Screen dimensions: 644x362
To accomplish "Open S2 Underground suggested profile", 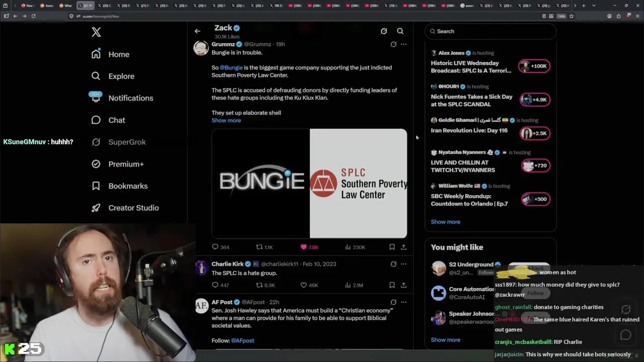I will tap(471, 264).
